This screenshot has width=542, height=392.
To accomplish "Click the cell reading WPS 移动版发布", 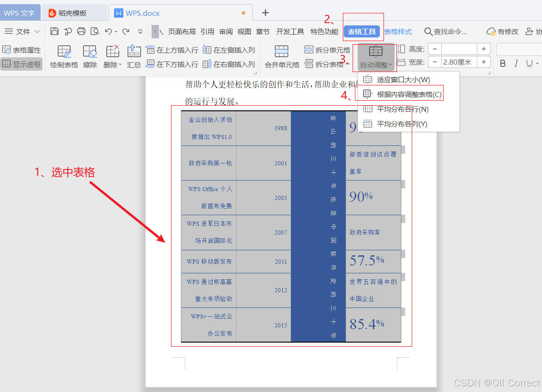I will pos(209,261).
